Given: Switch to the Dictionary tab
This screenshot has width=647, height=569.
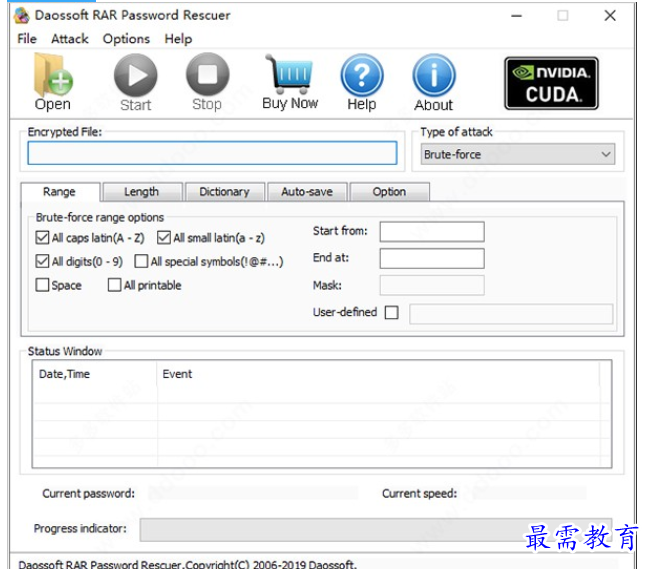Looking at the screenshot, I should (225, 192).
